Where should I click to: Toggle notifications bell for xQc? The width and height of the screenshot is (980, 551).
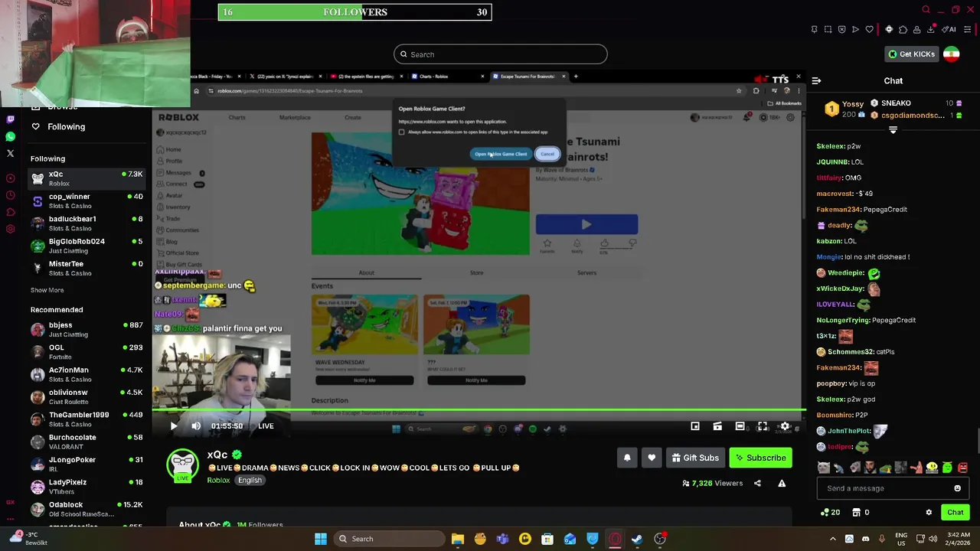626,458
